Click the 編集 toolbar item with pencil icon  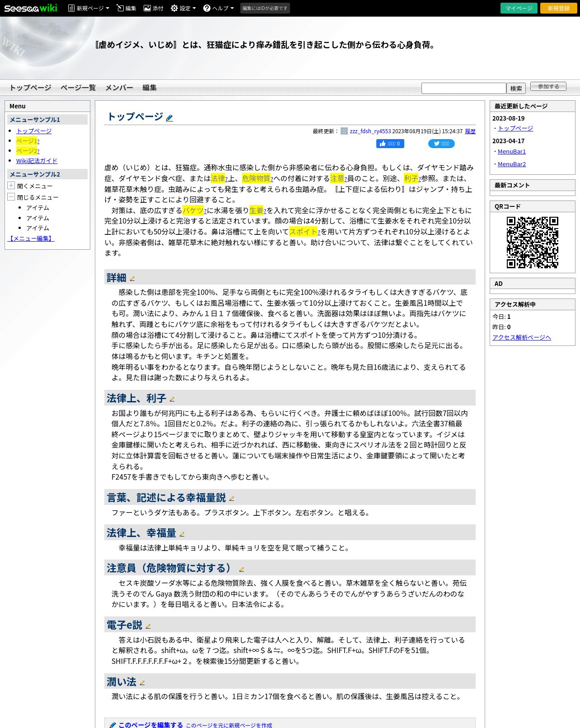tap(126, 8)
